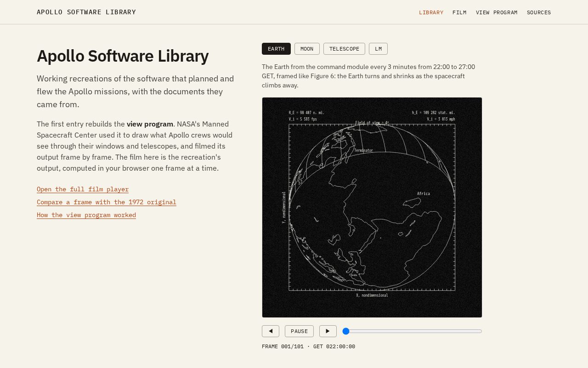Viewport: 588px width, 368px height.
Task: Click the Earth film frame canvas
Action: point(372,207)
